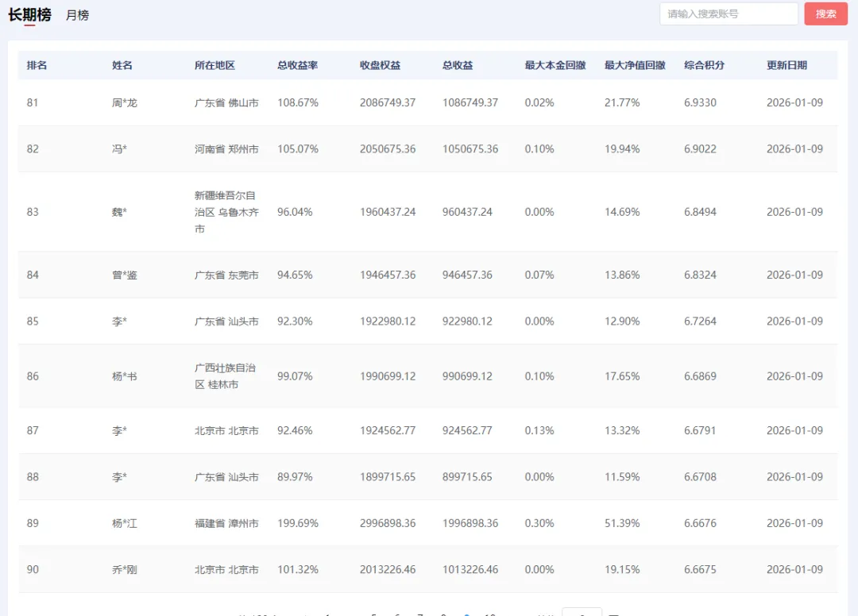Click the 更新日期 column header

click(786, 65)
